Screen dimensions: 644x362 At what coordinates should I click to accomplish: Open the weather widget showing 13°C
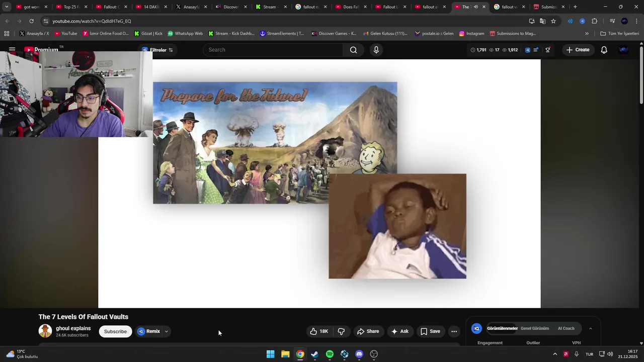coord(22,354)
